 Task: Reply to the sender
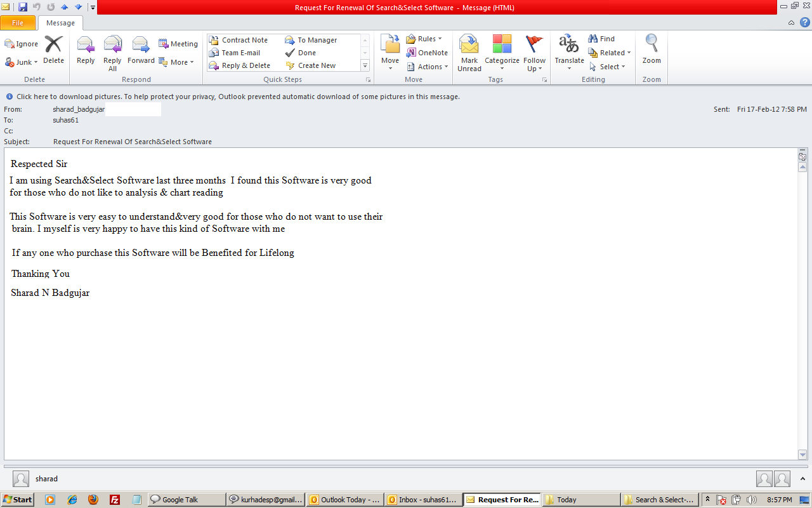[x=86, y=50]
